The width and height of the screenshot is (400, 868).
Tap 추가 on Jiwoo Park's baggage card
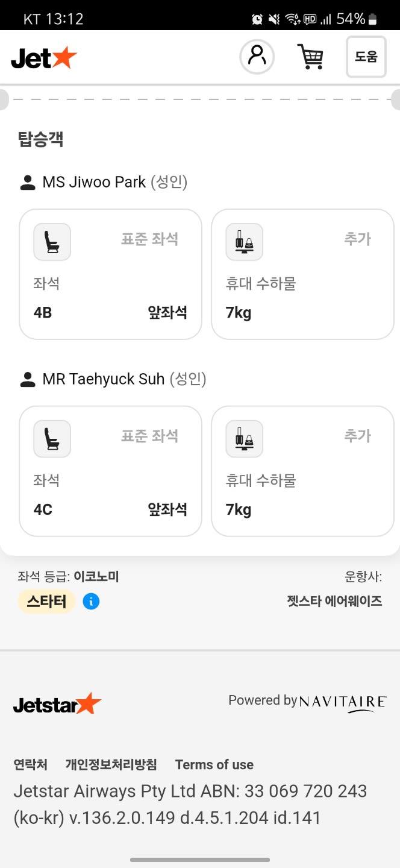pyautogui.click(x=357, y=239)
